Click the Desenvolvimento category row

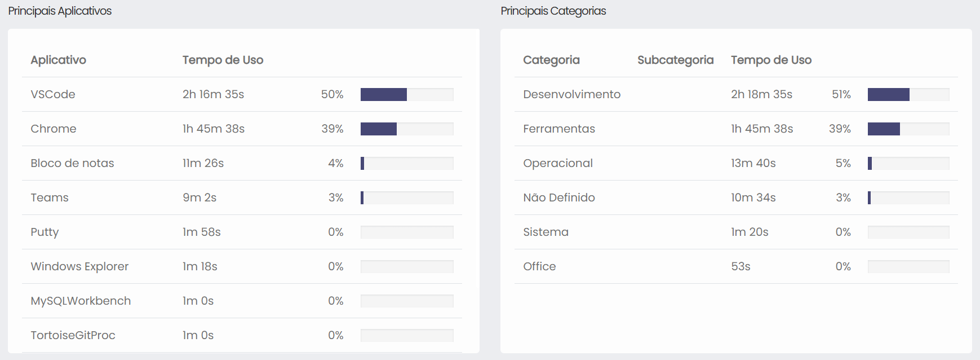point(571,94)
